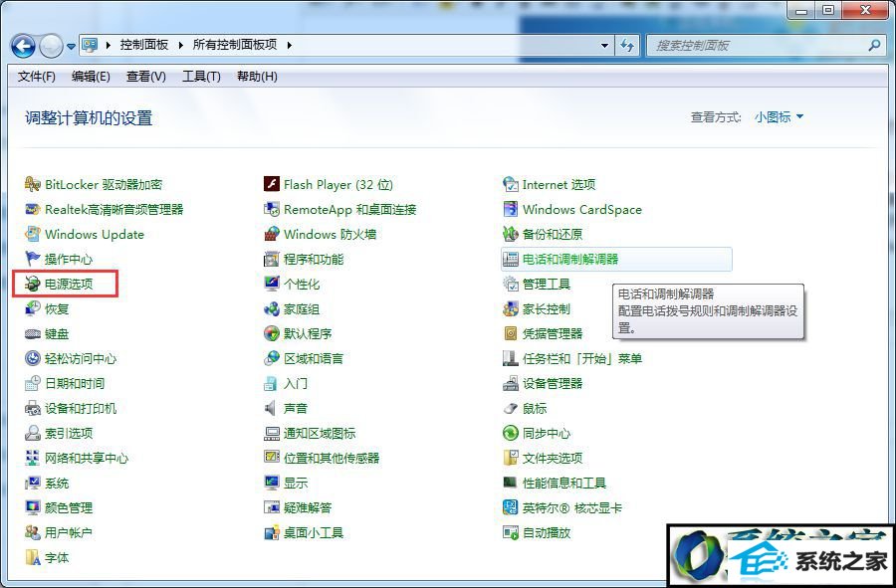Open the 系统 link

[x=57, y=483]
